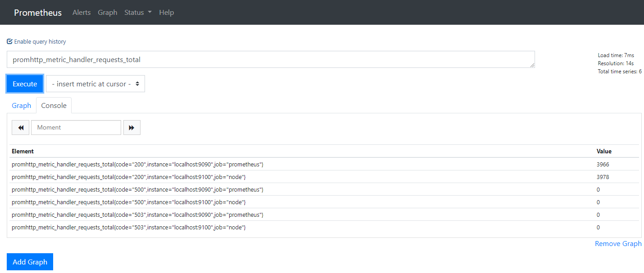Click the Execute button
Screen dimensions: 644x273
[25, 84]
